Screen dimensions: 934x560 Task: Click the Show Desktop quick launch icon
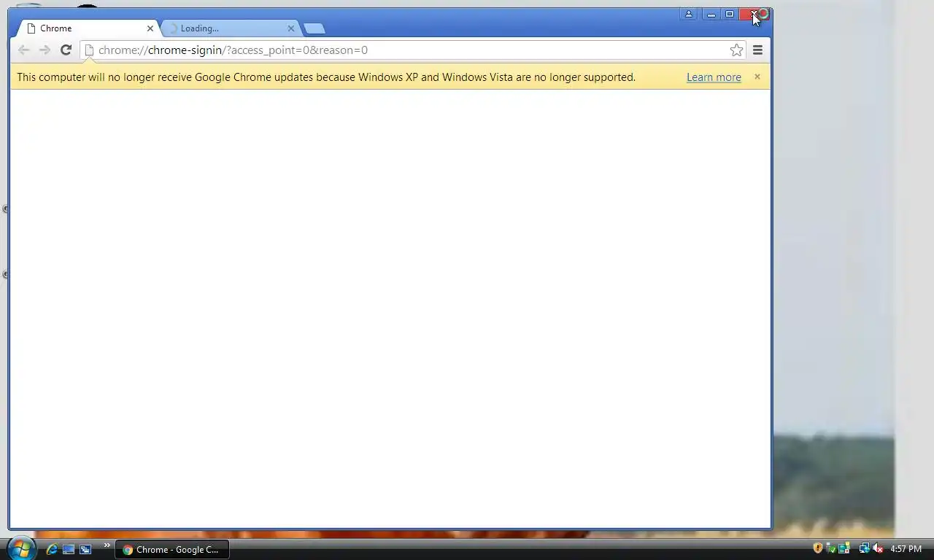tap(69, 549)
